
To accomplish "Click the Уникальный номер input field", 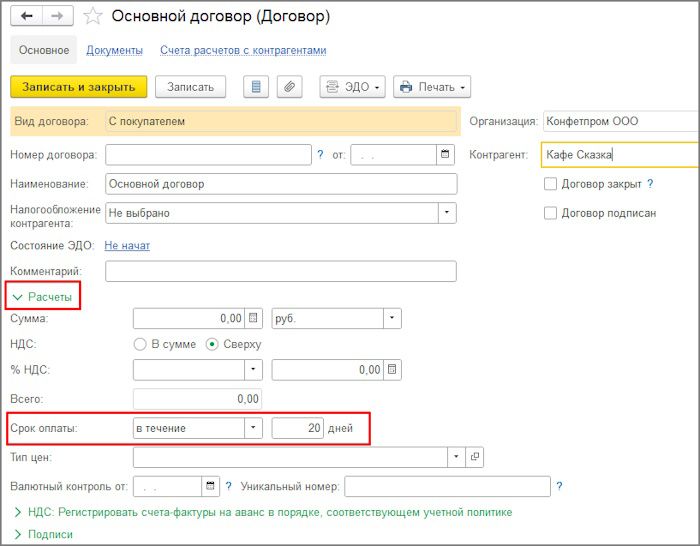I will pyautogui.click(x=447, y=486).
